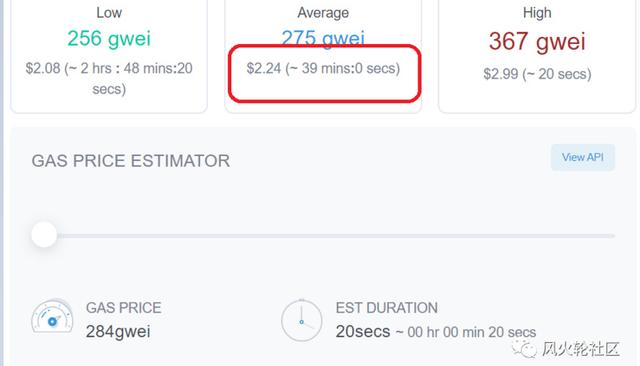The width and height of the screenshot is (640, 366).
Task: Click the GAS PRICE ESTIMATOR heading
Action: click(131, 161)
